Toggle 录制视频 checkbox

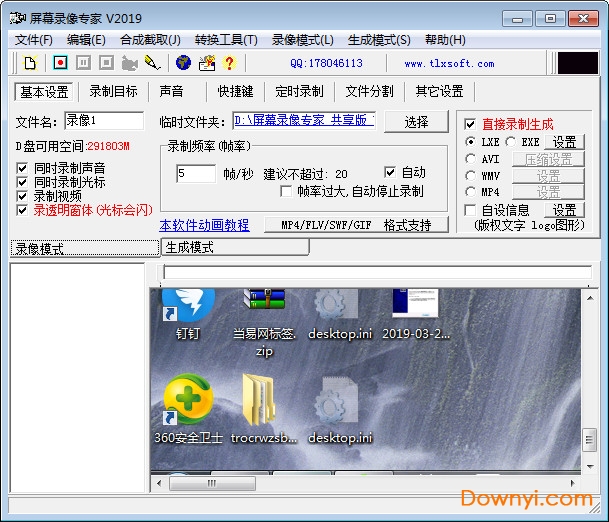coord(22,196)
